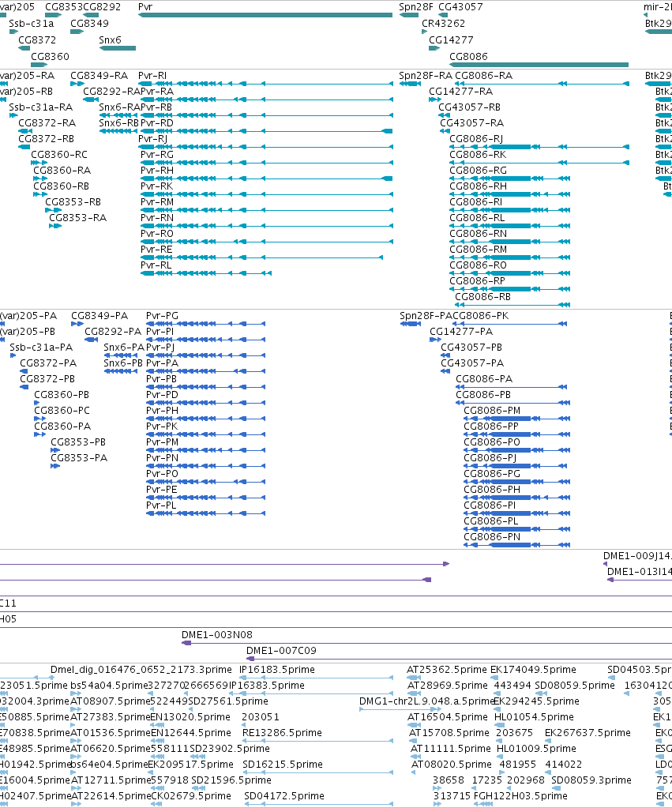Select protein CG8349-PA
The height and width of the screenshot is (808, 672).
(x=99, y=316)
